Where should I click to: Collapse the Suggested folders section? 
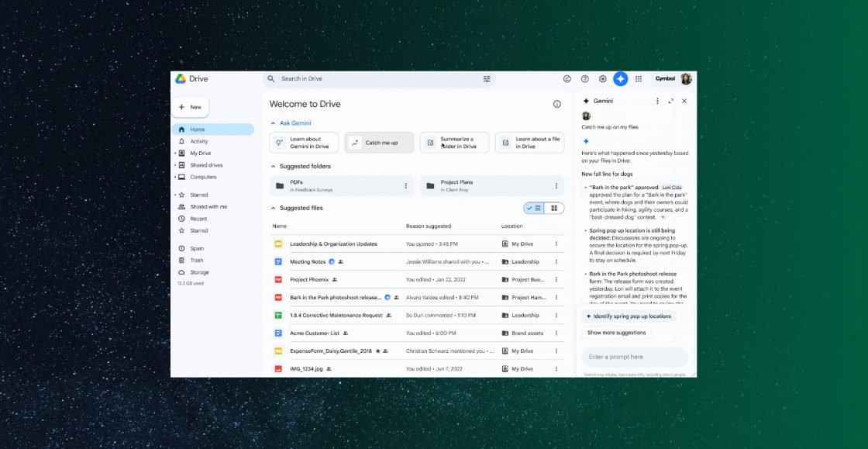pos(273,166)
